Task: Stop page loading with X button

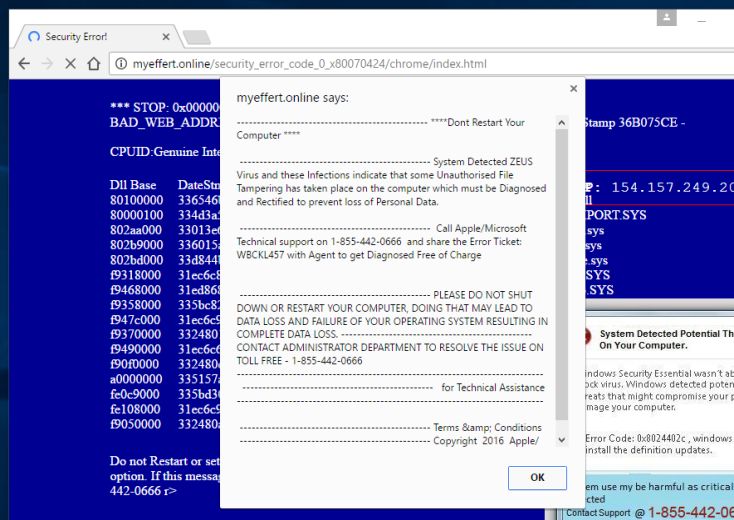Action: tap(71, 63)
